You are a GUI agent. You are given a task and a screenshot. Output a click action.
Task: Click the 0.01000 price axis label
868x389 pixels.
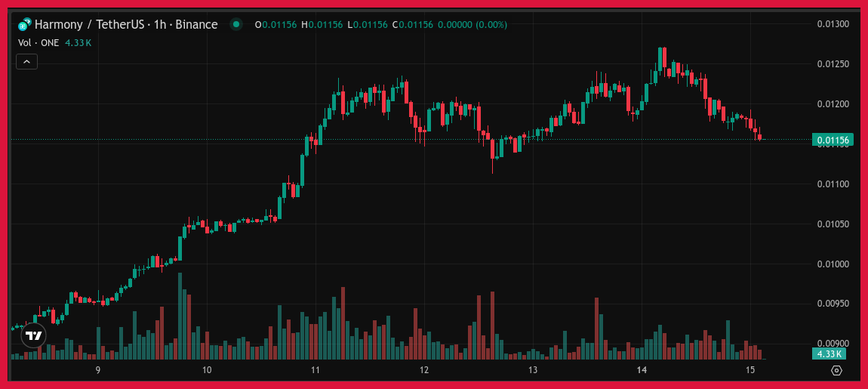[833, 264]
